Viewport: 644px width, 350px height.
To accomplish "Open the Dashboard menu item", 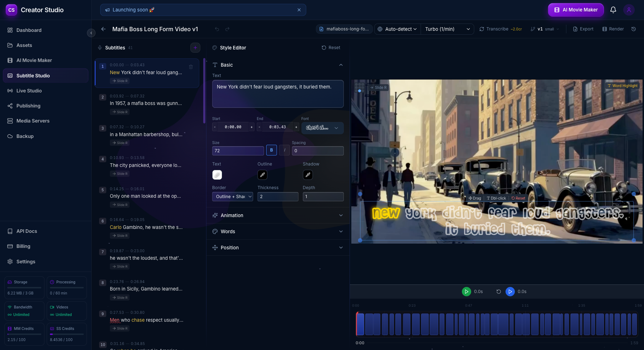I will [x=29, y=30].
